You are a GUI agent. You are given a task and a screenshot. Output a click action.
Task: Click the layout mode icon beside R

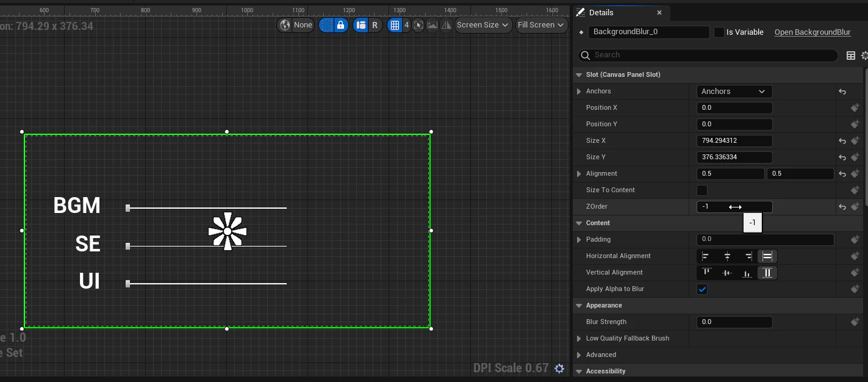(x=361, y=25)
